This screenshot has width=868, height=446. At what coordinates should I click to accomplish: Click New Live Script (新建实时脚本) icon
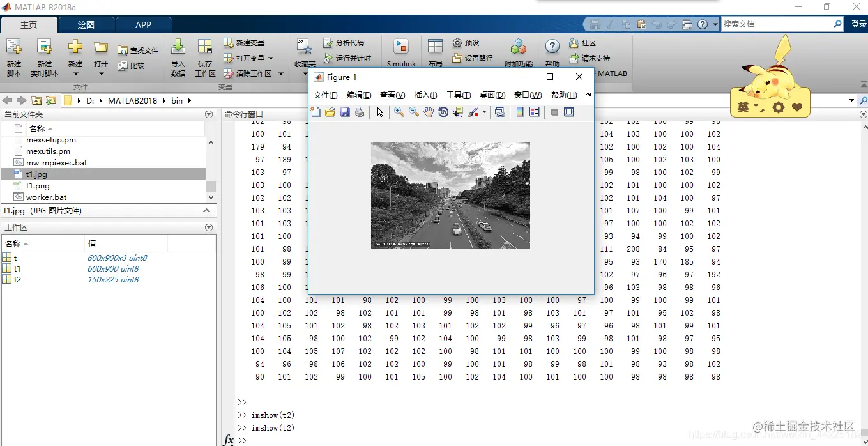[x=44, y=47]
